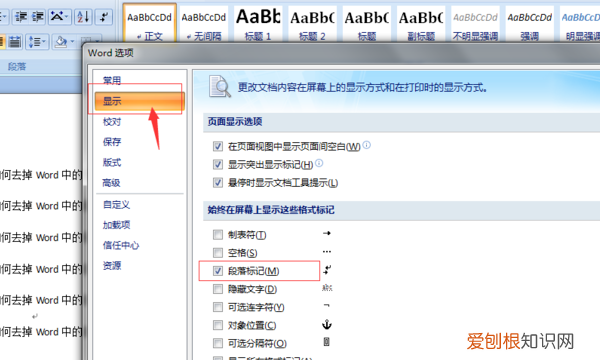The height and width of the screenshot is (360, 600).
Task: Apply the 明显强调 style from gallery
Action: [580, 24]
